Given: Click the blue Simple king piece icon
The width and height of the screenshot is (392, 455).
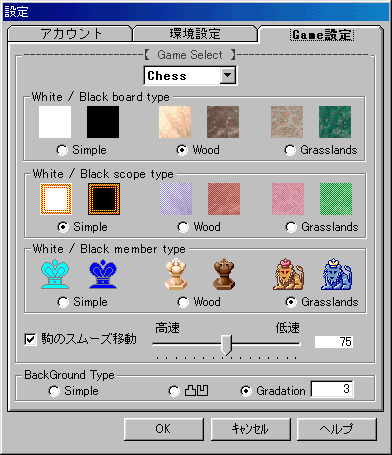Looking at the screenshot, I should coord(103,274).
